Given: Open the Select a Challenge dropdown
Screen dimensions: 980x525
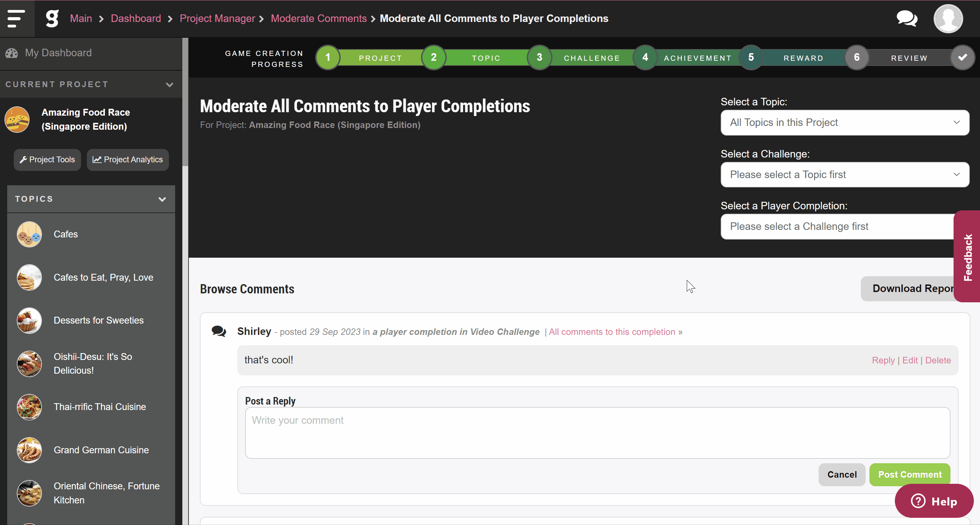Looking at the screenshot, I should click(845, 175).
